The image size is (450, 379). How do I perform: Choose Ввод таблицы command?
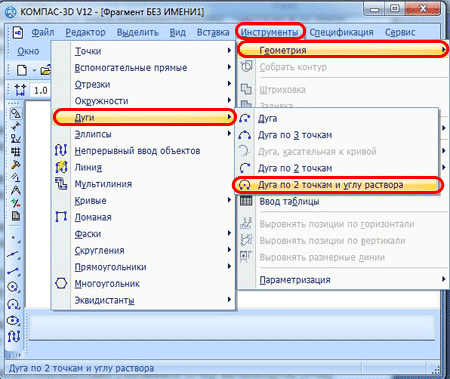[x=342, y=201]
